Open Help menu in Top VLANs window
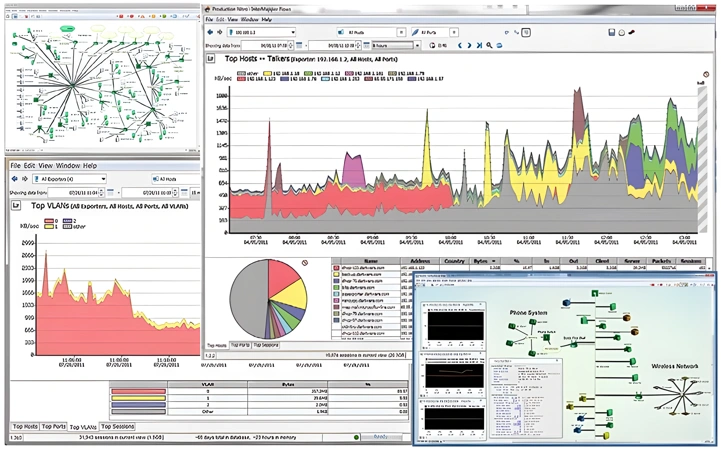Image resolution: width=721 pixels, height=450 pixels. click(x=90, y=165)
